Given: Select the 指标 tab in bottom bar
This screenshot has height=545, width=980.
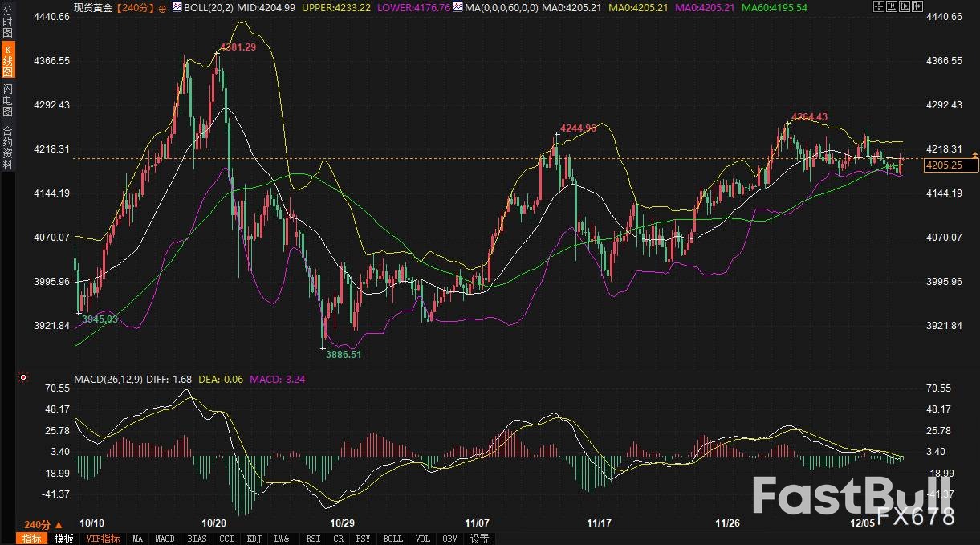Looking at the screenshot, I should click(32, 539).
